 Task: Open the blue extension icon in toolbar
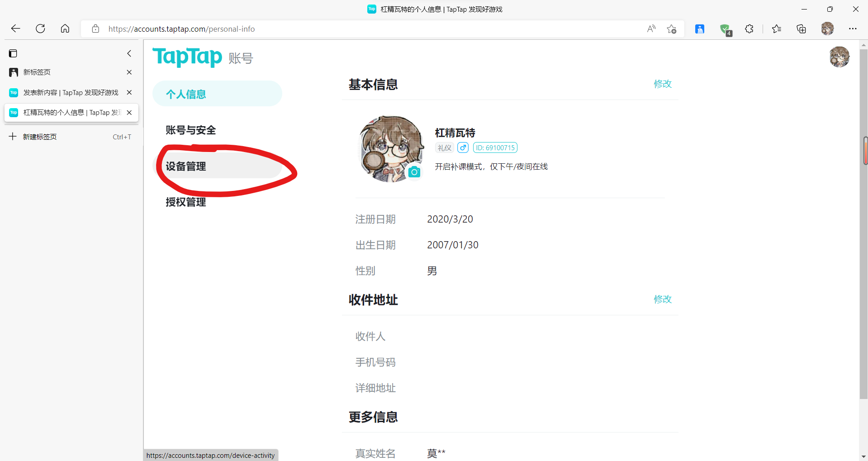coord(700,29)
